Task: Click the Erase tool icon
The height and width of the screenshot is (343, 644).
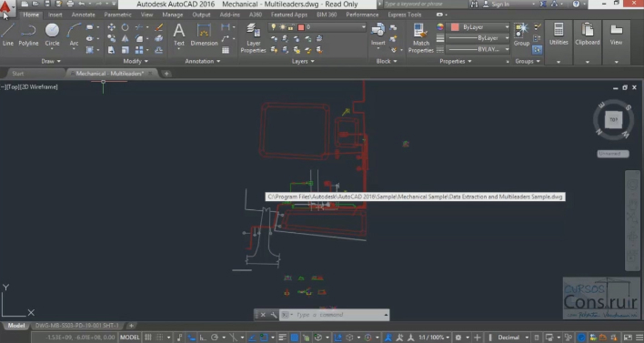Action: point(158,27)
